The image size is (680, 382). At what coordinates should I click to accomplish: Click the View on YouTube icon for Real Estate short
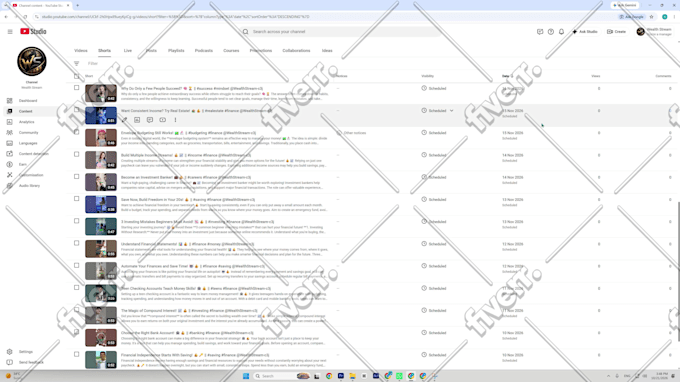[163, 120]
